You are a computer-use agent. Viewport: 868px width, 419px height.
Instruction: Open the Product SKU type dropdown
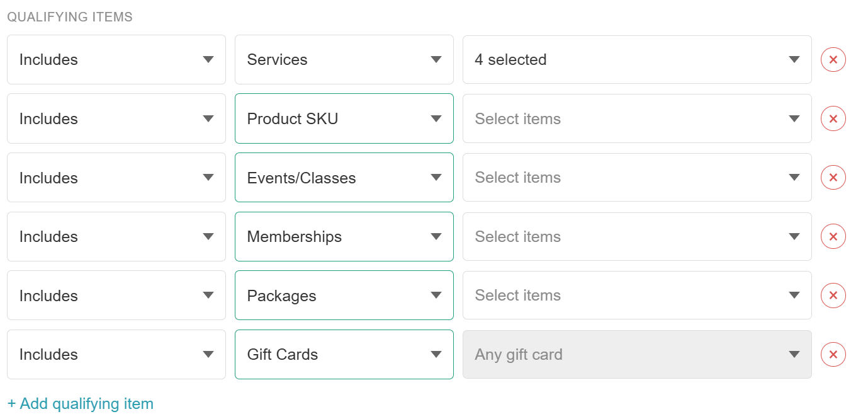[344, 118]
